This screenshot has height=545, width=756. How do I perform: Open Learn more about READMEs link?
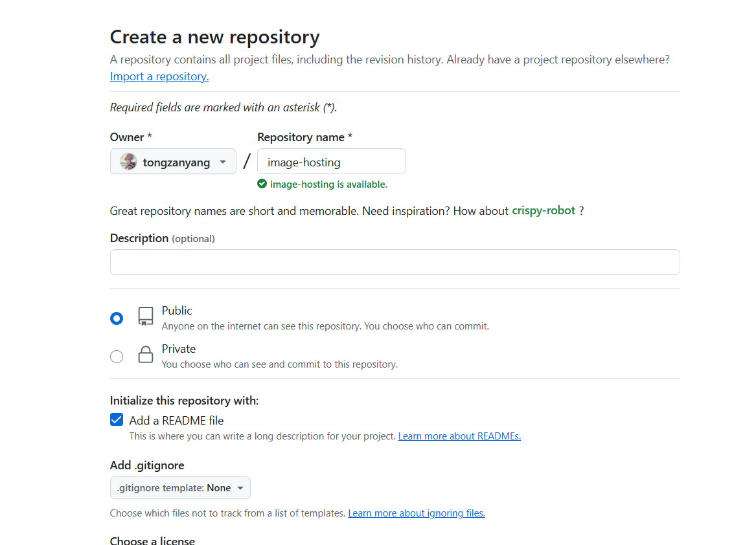(459, 436)
